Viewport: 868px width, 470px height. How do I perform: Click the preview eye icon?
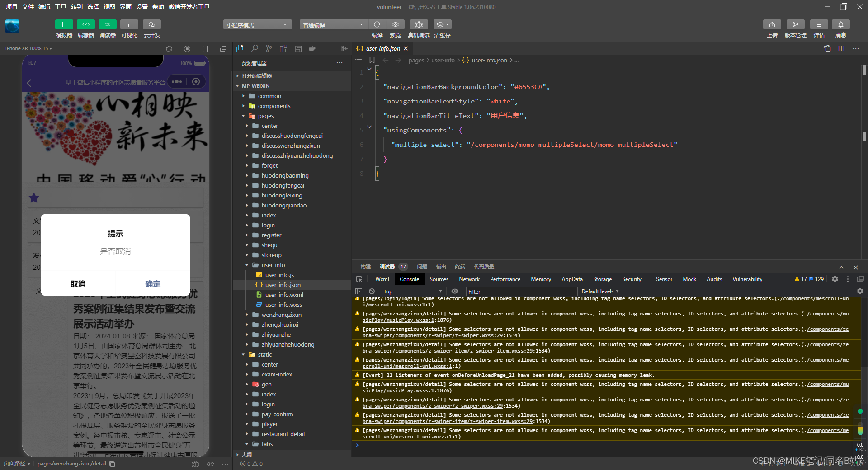click(x=396, y=24)
